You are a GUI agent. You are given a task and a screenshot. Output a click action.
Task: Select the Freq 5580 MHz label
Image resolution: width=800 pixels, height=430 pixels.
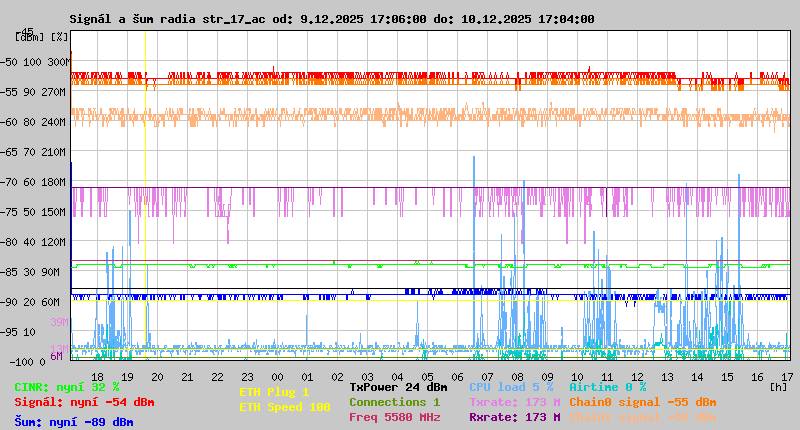[394, 417]
